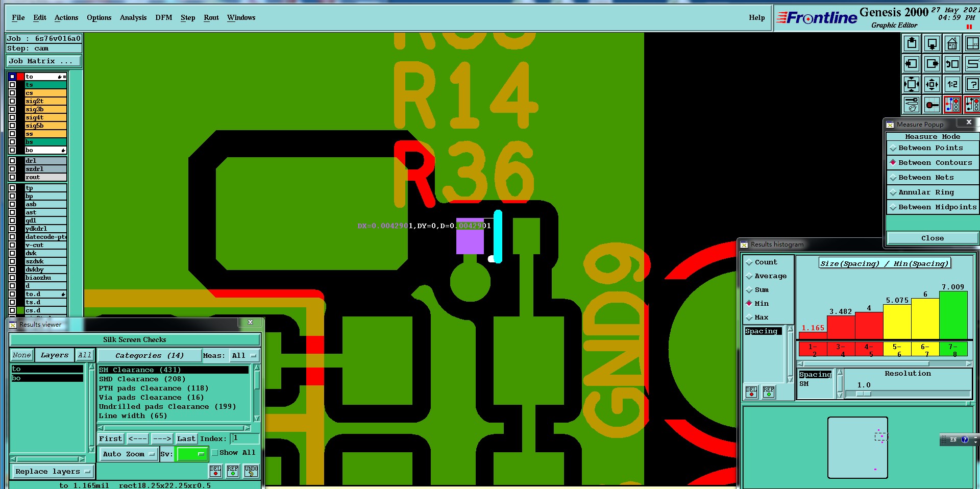Screen dimensions: 980x489
Task: Open the tools wrench and palette icon
Action: coord(912,105)
